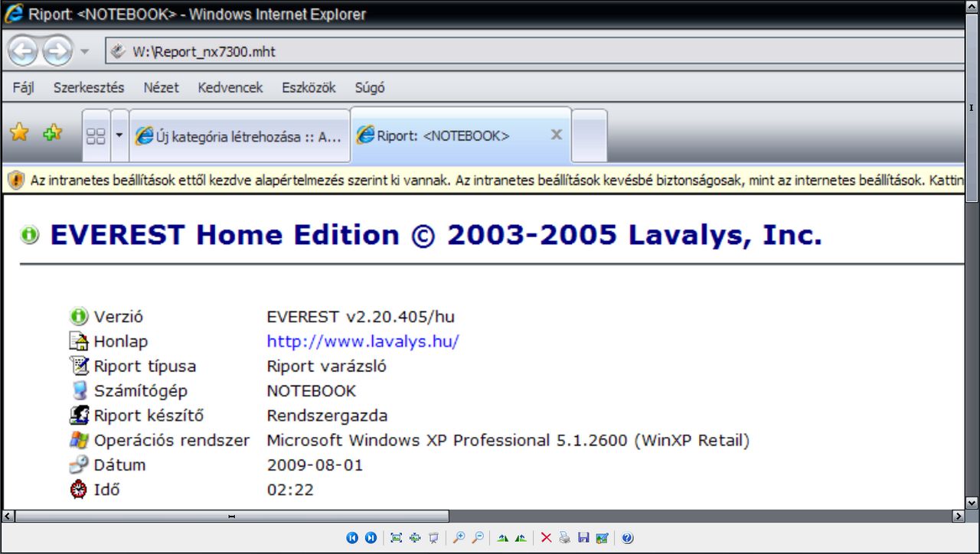
Task: Click the Számítógép value 'NOTEBOOK'
Action: pyautogui.click(x=312, y=391)
